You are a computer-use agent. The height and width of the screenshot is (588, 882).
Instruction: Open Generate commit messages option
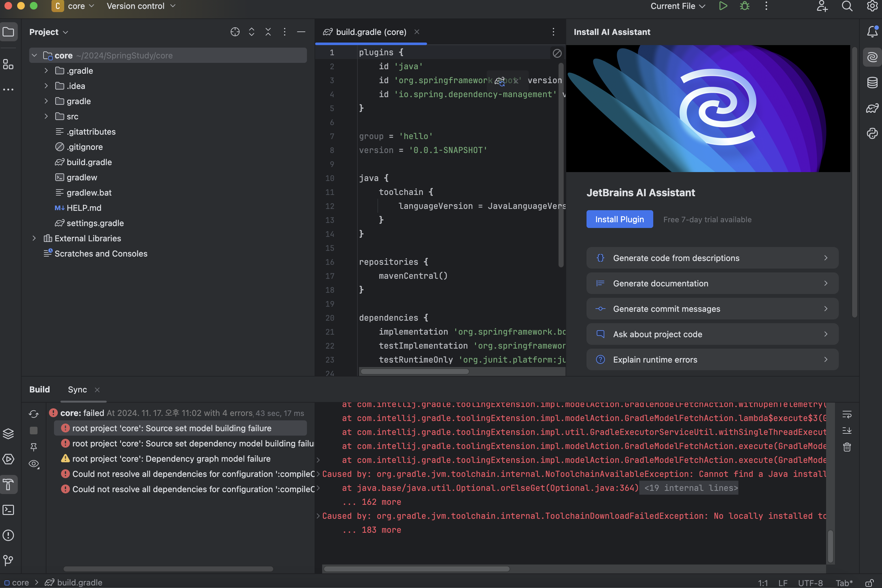click(x=712, y=309)
